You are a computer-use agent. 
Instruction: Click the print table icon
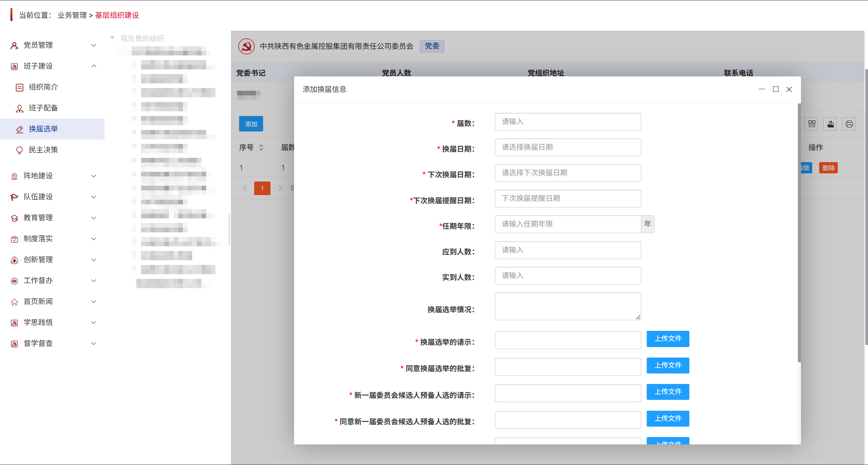(x=849, y=124)
